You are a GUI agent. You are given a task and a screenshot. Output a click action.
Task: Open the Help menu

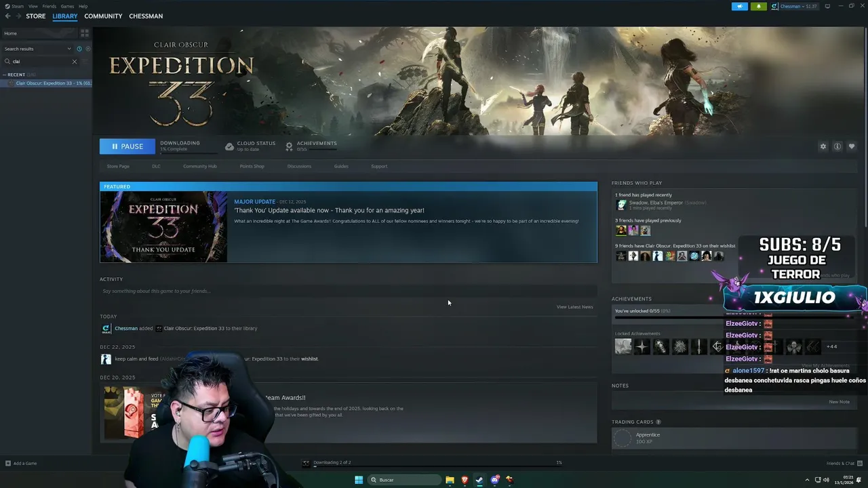pyautogui.click(x=83, y=6)
